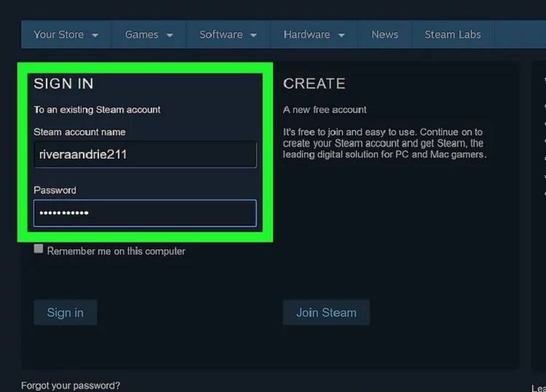Click the arrow beside Your Store
This screenshot has width=546, height=392.
point(95,35)
